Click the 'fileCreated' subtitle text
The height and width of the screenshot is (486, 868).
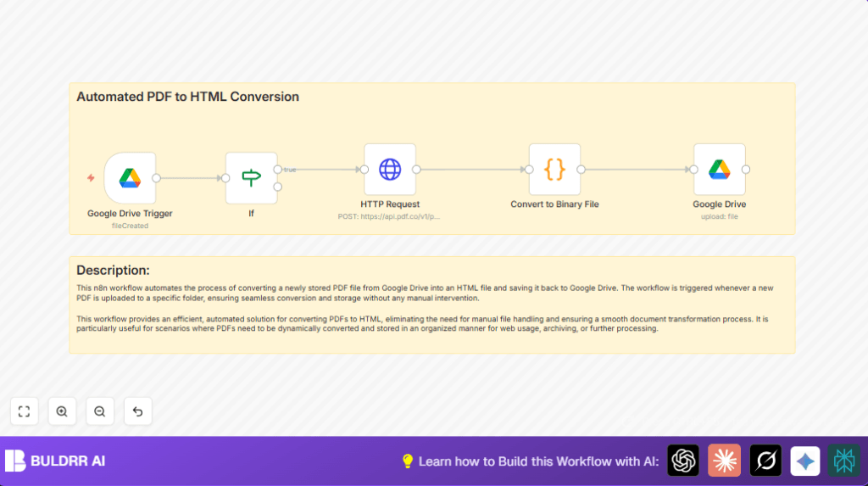130,226
